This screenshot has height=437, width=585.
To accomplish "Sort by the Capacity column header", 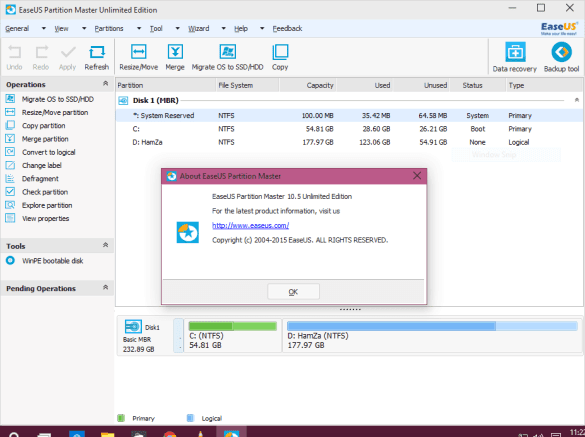I will point(308,85).
